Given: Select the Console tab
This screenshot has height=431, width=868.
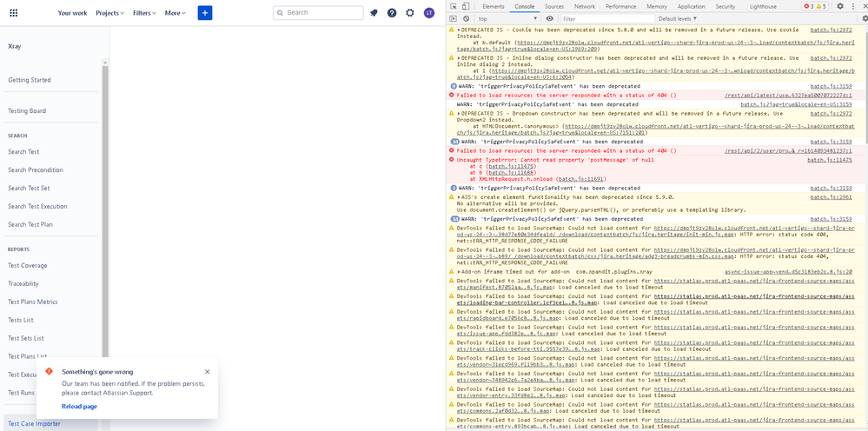Looking at the screenshot, I should tap(524, 6).
